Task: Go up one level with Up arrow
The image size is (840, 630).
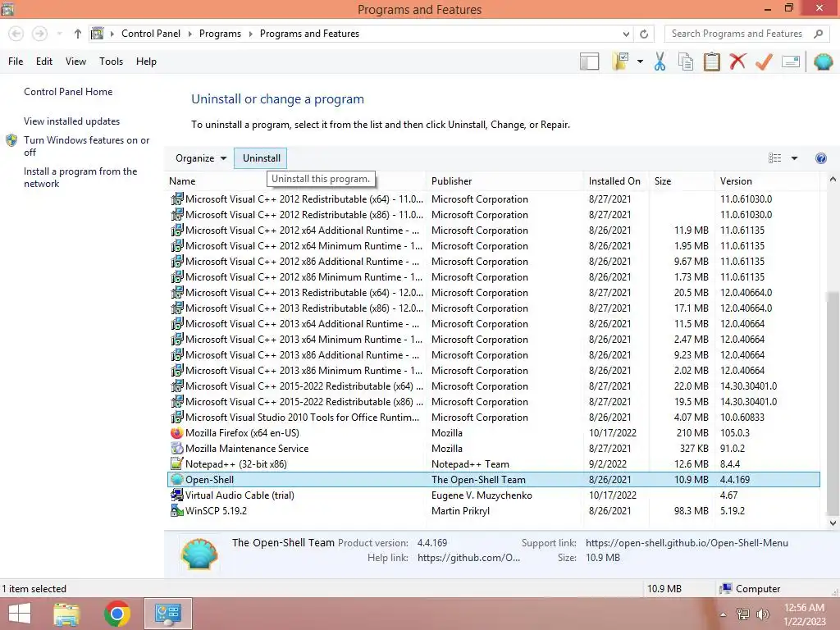Action: coord(78,34)
